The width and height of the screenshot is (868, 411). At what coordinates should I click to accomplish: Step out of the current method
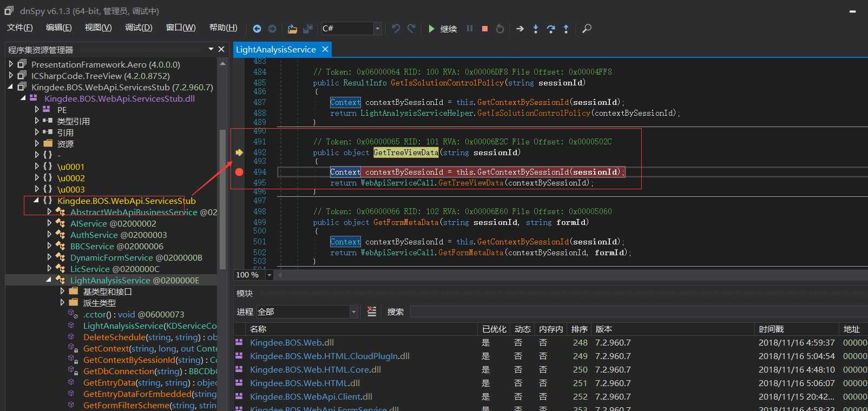[x=566, y=29]
